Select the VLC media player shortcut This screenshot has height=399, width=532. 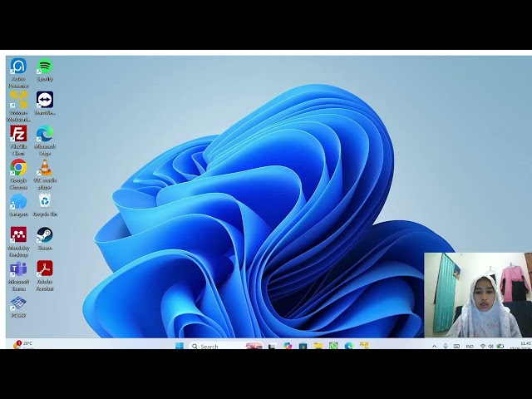pos(45,175)
